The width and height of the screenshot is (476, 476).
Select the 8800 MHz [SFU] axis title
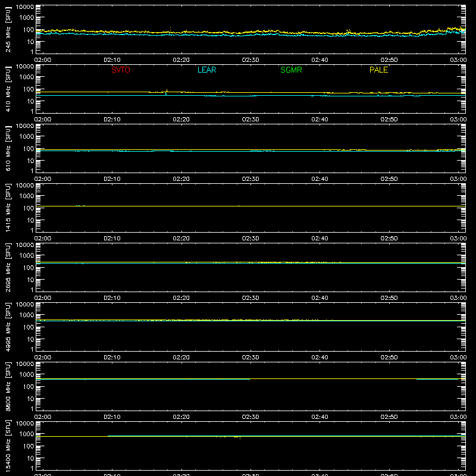point(8,386)
